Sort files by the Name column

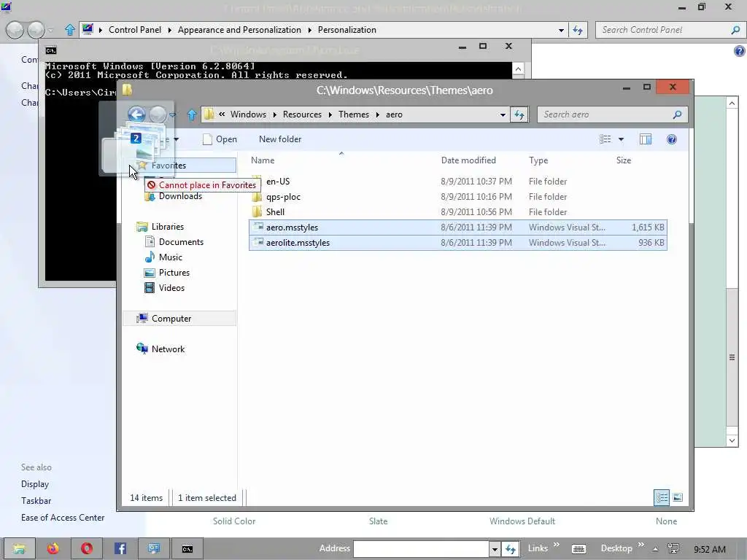click(263, 160)
